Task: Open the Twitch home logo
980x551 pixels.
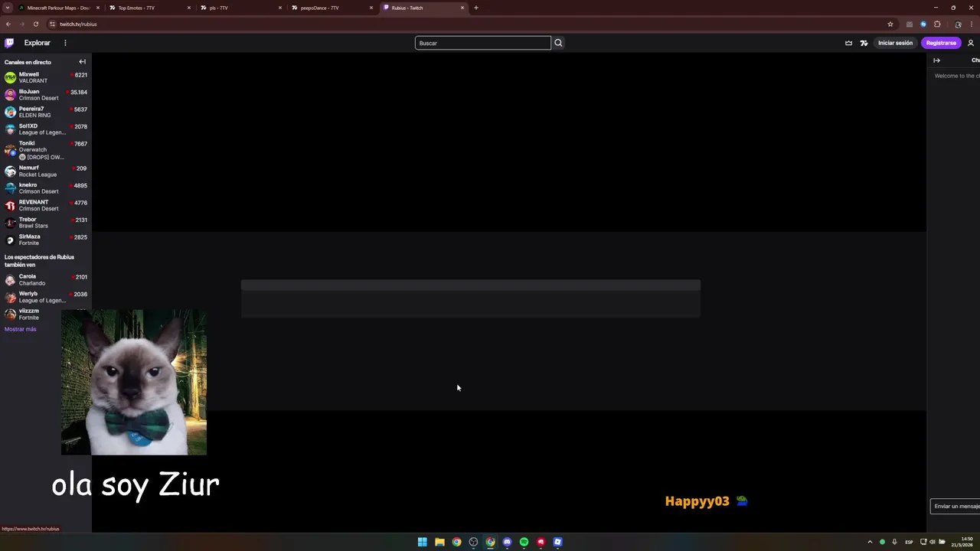Action: point(9,43)
